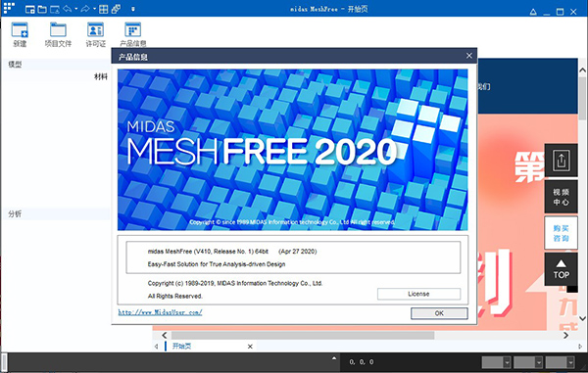Screen dimensions: 588x373
Task: Click the undo arrow icon
Action: point(68,9)
